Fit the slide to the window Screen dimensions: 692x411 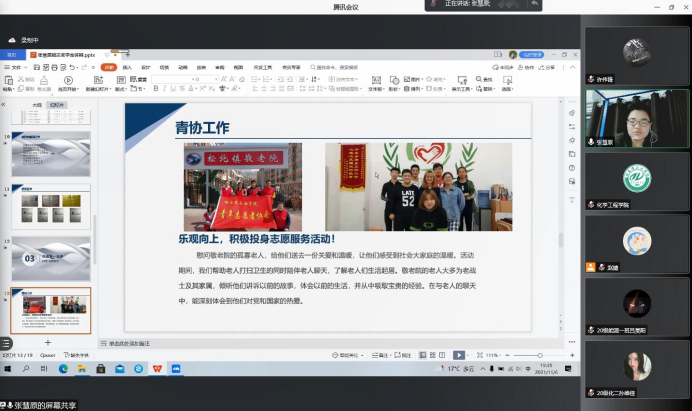480,355
